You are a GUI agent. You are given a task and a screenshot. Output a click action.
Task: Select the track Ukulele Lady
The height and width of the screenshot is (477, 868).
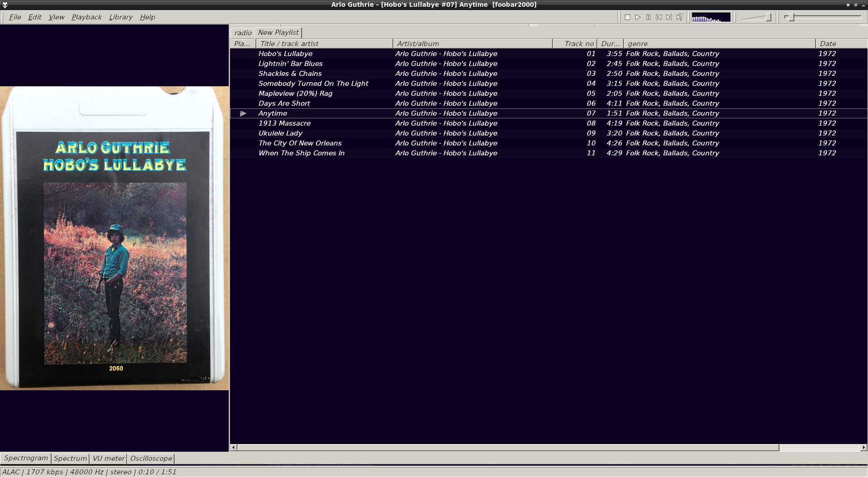[549, 133]
